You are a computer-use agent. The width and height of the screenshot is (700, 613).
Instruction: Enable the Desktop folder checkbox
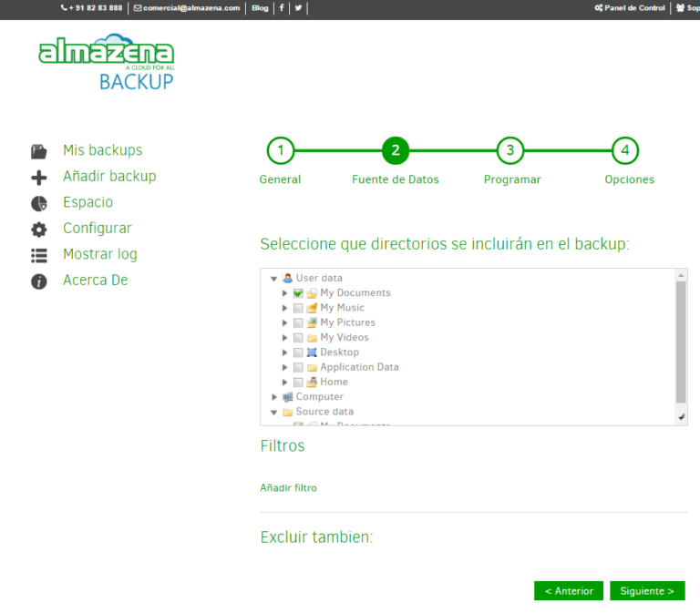(x=298, y=352)
